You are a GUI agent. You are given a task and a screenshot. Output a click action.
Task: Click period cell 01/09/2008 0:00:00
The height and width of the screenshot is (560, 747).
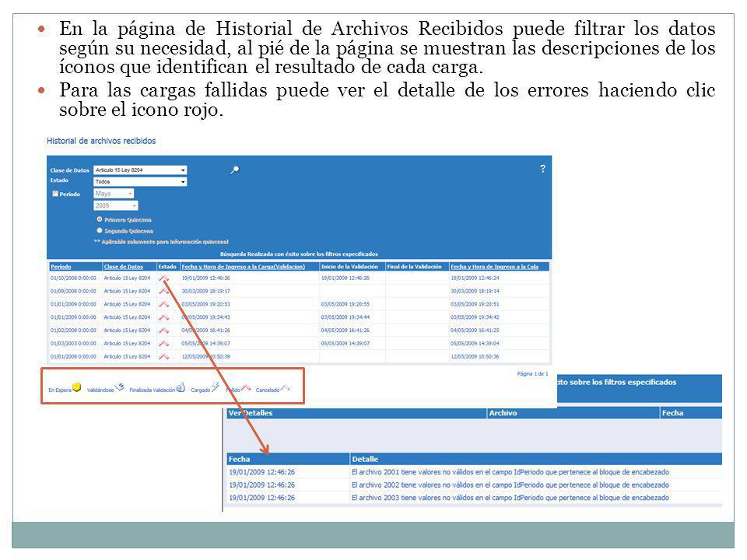[x=73, y=291]
